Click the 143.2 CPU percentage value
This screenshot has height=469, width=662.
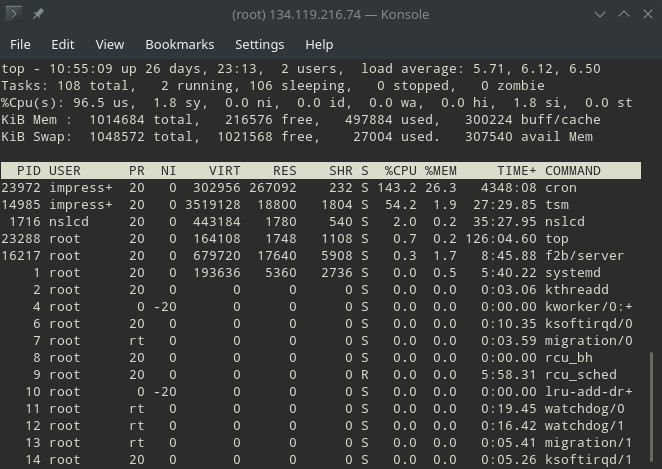(x=396, y=187)
